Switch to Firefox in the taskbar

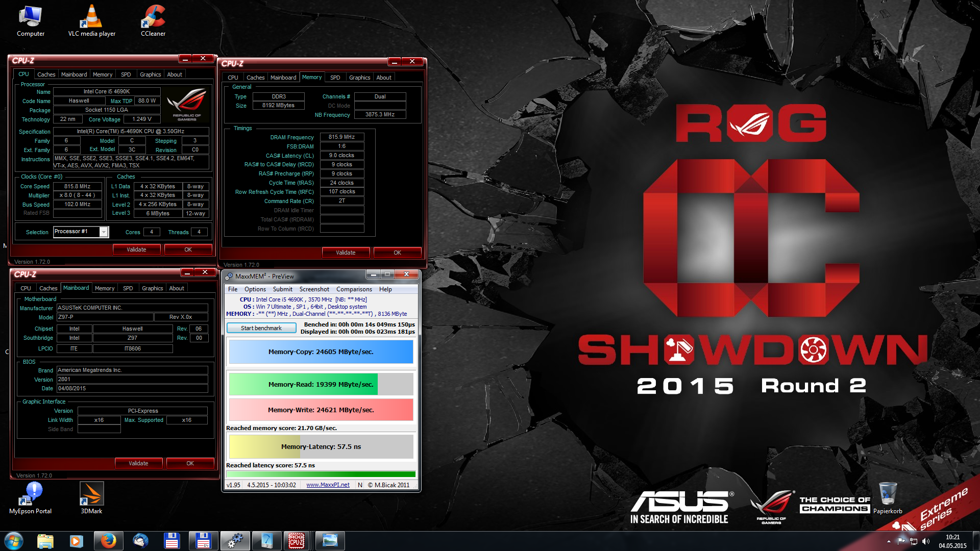pyautogui.click(x=108, y=541)
